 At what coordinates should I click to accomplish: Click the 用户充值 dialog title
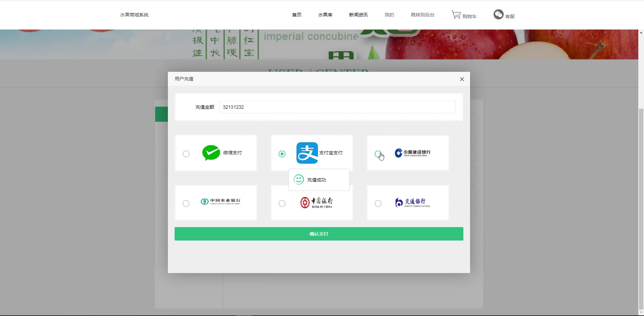pyautogui.click(x=184, y=79)
